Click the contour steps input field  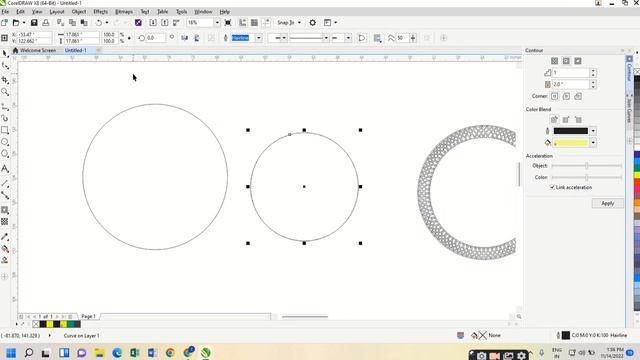571,73
